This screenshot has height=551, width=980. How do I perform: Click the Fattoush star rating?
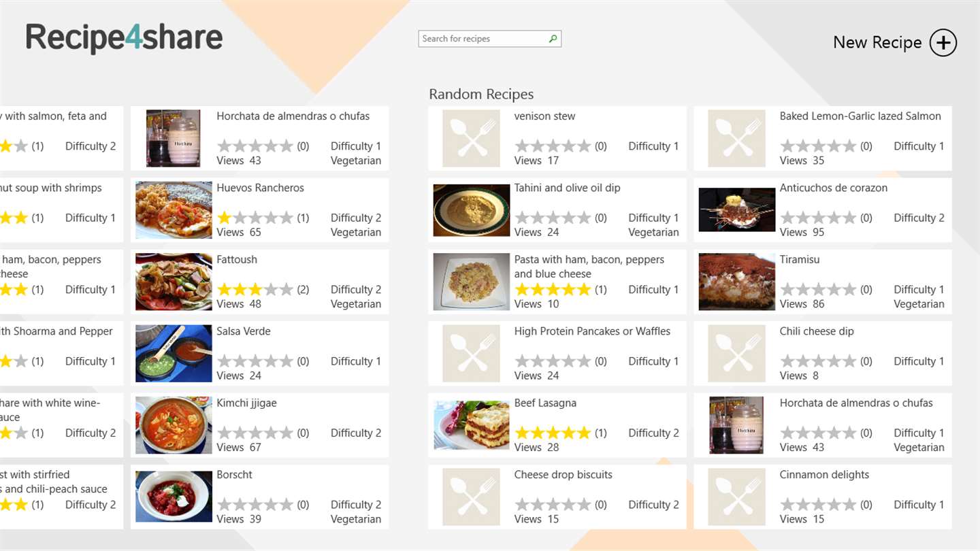click(x=255, y=290)
